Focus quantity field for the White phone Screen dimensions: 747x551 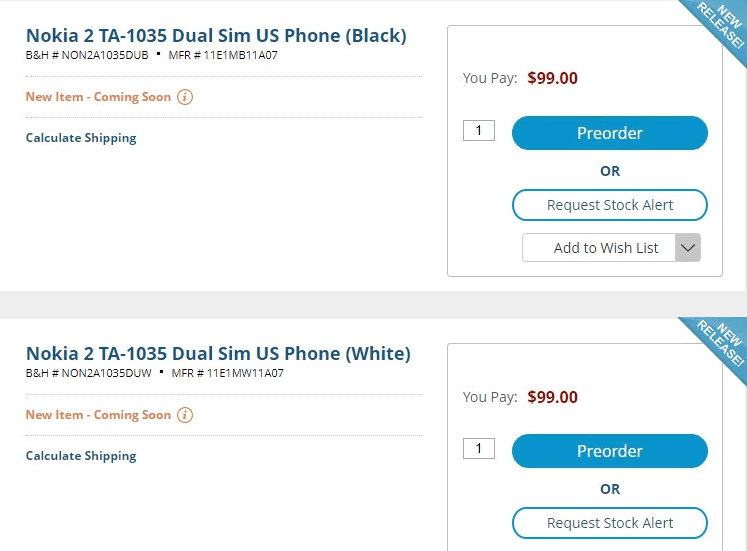point(479,448)
